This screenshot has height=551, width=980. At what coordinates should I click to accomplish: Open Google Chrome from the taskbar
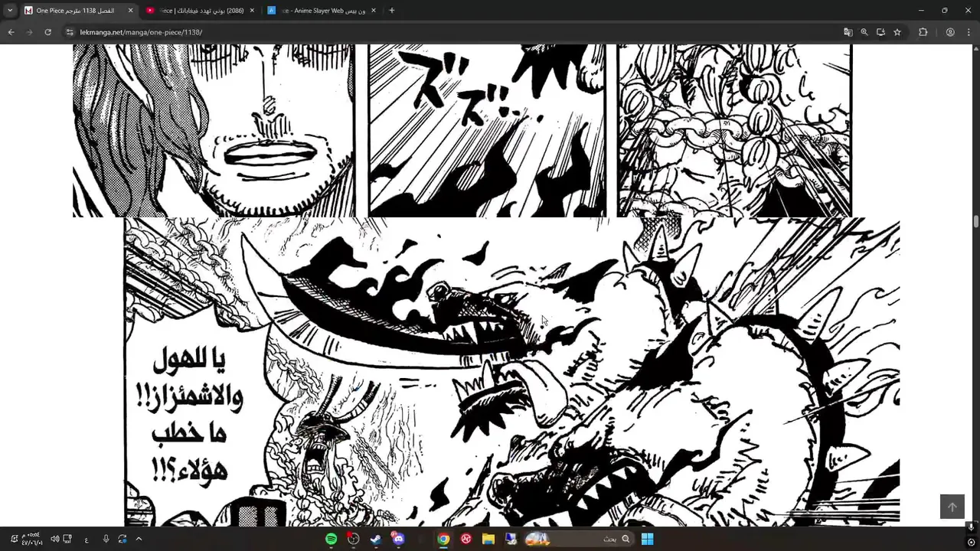click(x=443, y=539)
